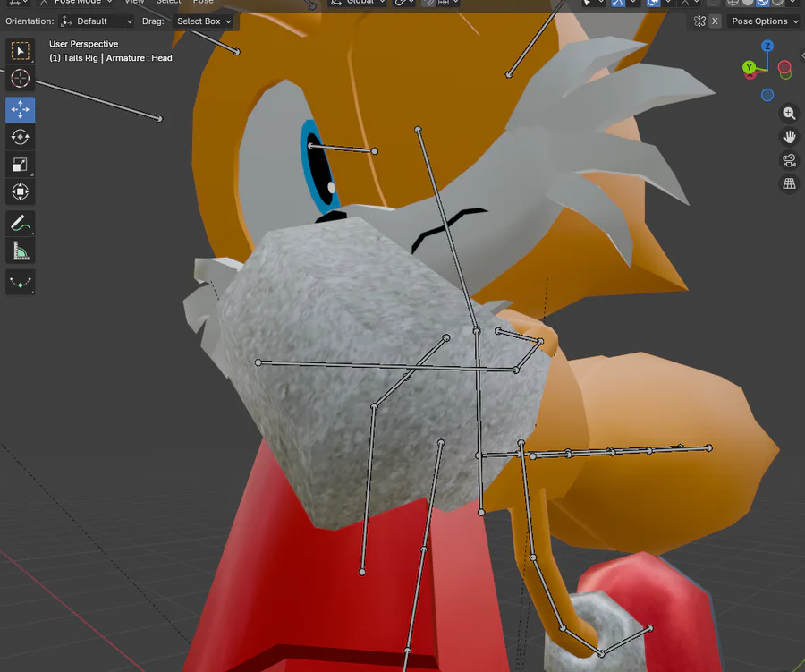Choose the Annotate pencil tool
The width and height of the screenshot is (805, 672).
click(20, 224)
